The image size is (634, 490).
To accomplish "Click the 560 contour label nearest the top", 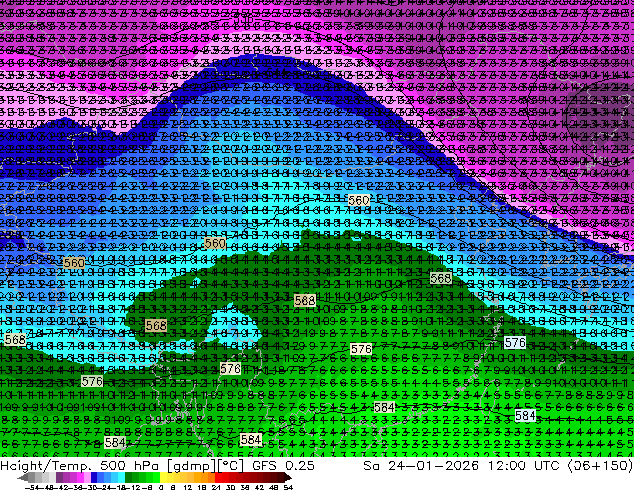I will click(358, 200).
